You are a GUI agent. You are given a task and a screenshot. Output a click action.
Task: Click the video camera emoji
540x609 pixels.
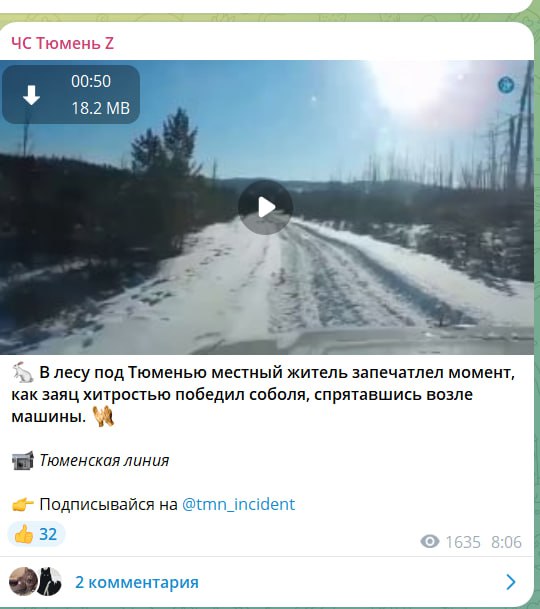click(x=23, y=461)
